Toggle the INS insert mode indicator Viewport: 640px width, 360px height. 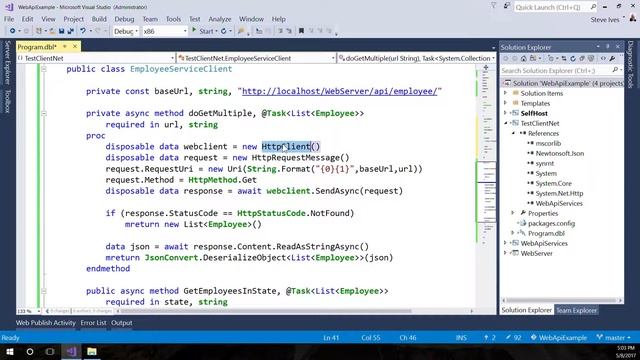point(461,338)
